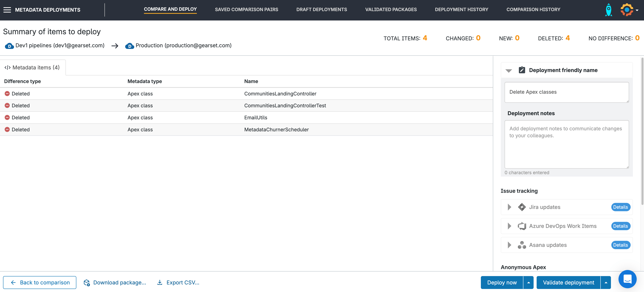Click Download package link
The image size is (644, 292).
[115, 283]
